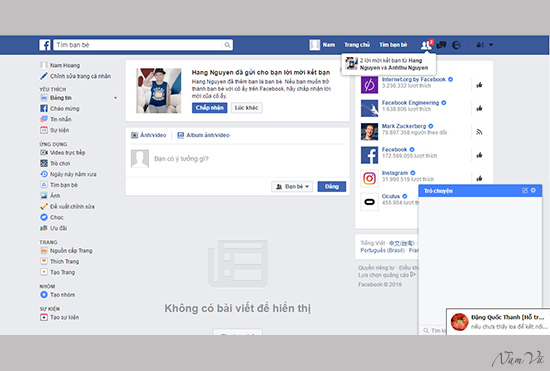The image size is (550, 371).
Task: Open Đề xuất chỉnh sửa
Action: click(x=67, y=207)
